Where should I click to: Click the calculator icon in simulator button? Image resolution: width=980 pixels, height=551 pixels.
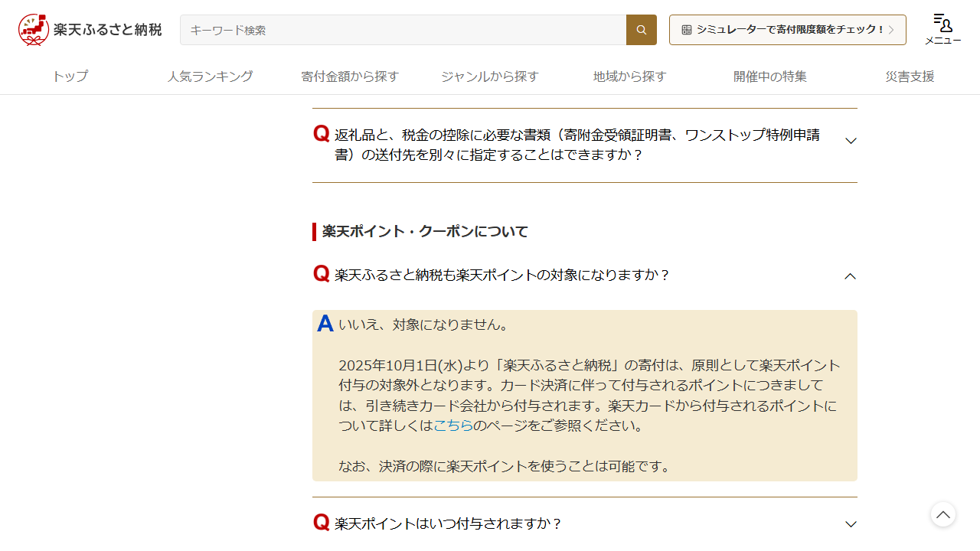click(x=687, y=30)
